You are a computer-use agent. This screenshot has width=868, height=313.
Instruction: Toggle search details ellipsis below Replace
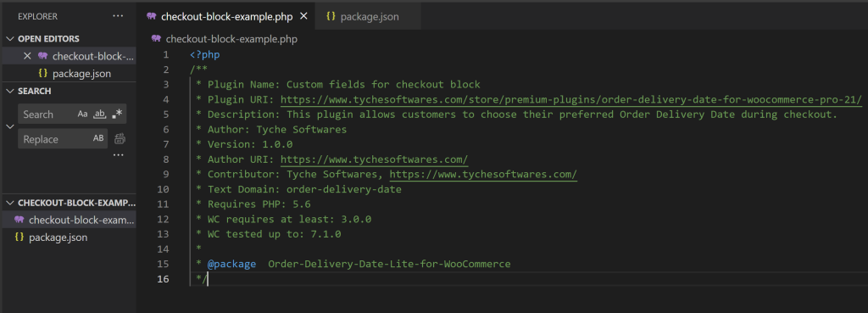(x=118, y=156)
